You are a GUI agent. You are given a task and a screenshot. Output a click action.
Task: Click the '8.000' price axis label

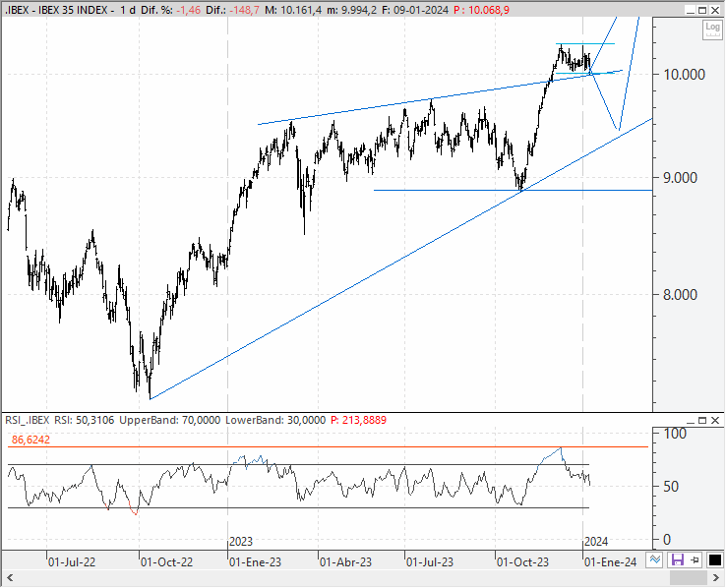(x=680, y=295)
